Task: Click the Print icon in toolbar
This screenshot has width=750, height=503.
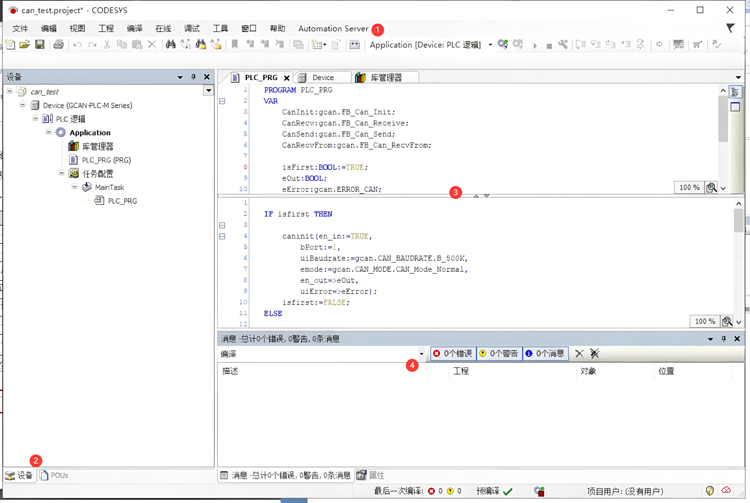Action: click(x=56, y=45)
